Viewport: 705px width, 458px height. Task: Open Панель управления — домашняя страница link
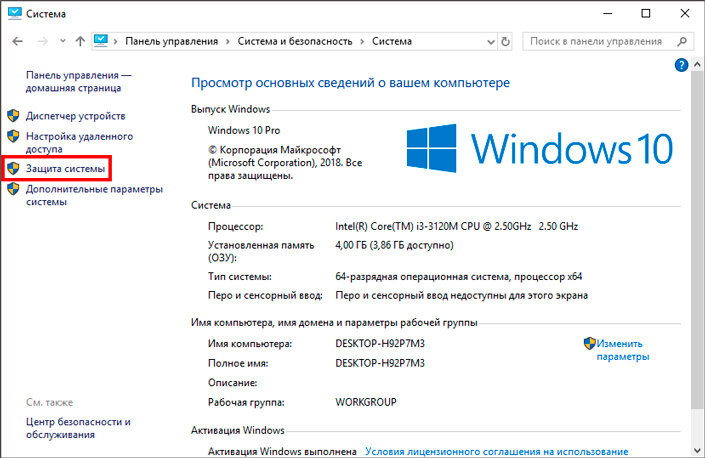click(x=78, y=81)
